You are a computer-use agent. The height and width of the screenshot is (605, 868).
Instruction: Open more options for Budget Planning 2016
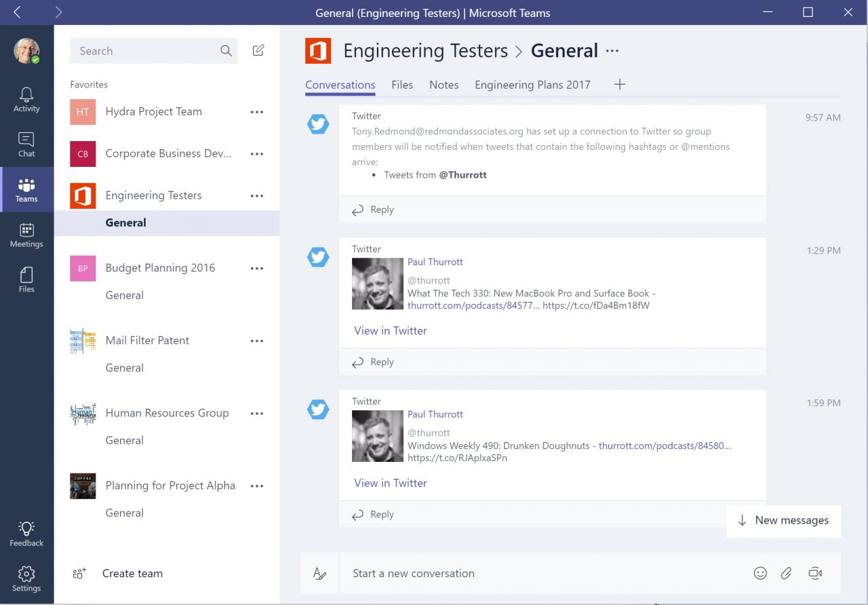257,268
